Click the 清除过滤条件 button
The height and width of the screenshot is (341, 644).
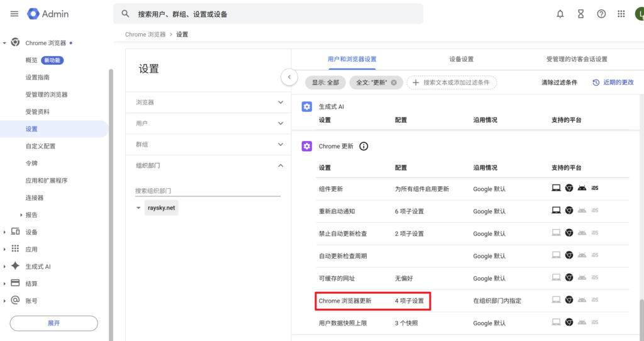tap(559, 82)
